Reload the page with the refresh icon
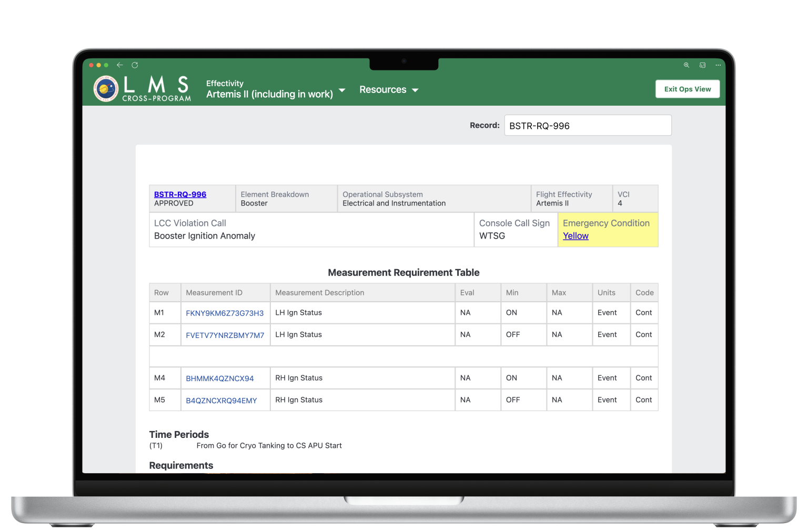 (x=135, y=65)
